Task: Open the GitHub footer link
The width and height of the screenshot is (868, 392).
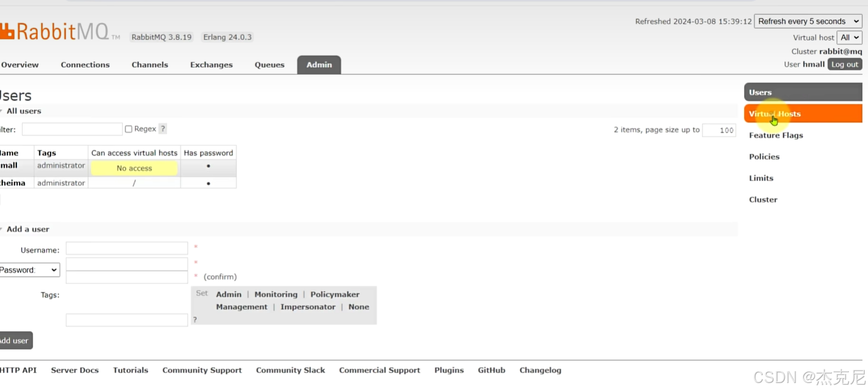Action: pyautogui.click(x=491, y=370)
